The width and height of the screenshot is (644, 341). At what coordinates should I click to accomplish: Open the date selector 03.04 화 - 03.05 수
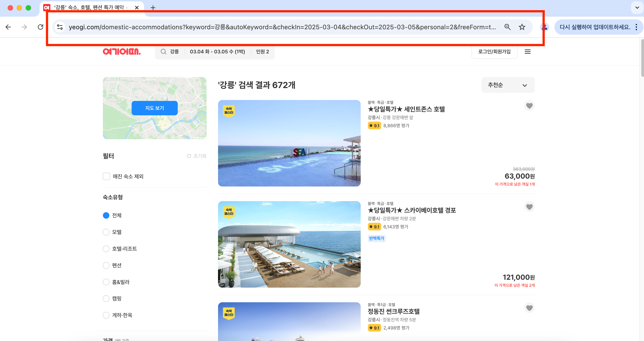tap(217, 52)
